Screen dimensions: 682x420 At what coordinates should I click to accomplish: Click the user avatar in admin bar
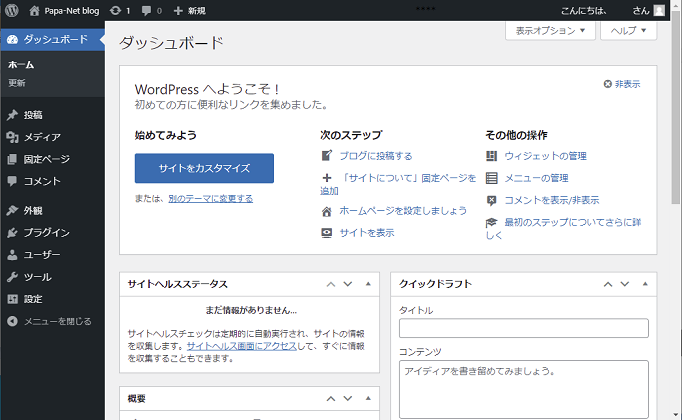coord(659,10)
